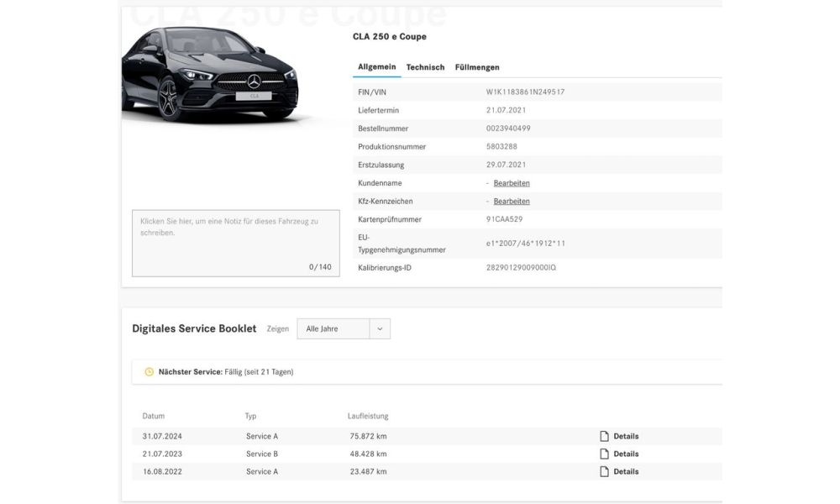Select the 31.07.2024 Service A row
840x504 pixels.
click(x=427, y=436)
